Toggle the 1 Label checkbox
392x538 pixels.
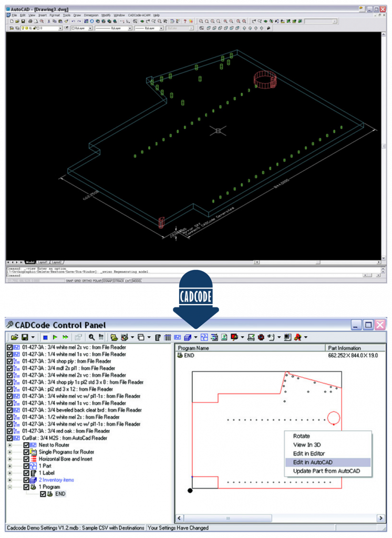pos(26,473)
